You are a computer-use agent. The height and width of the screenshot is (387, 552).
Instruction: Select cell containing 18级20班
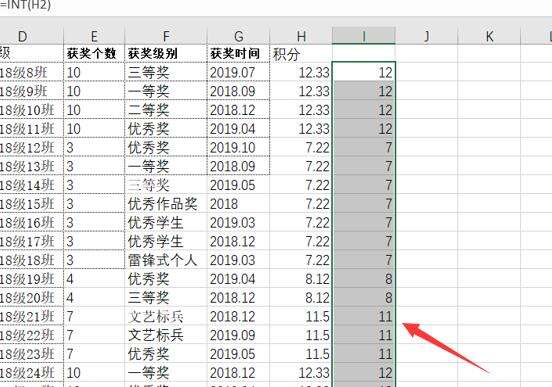31,298
